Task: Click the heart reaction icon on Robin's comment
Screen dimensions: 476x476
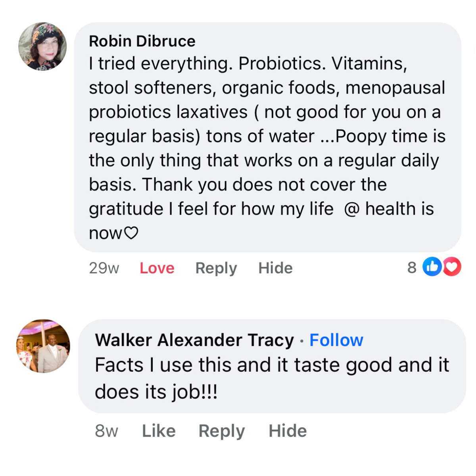Action: click(x=451, y=266)
